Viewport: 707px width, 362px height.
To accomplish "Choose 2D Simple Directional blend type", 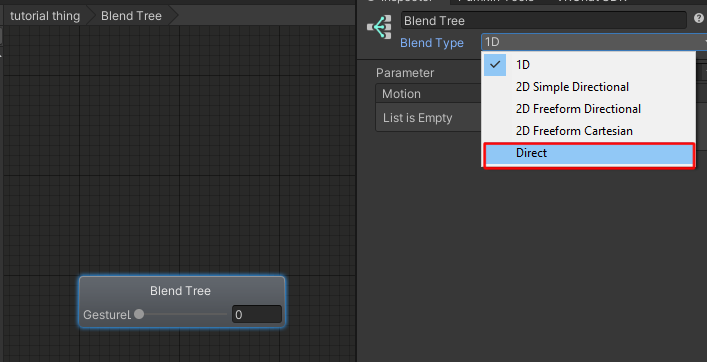I will click(x=589, y=87).
